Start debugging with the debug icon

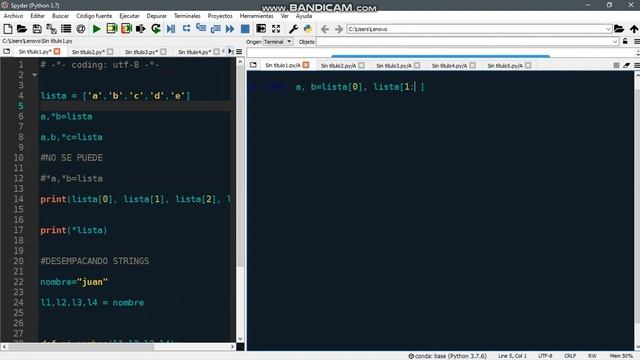point(171,29)
